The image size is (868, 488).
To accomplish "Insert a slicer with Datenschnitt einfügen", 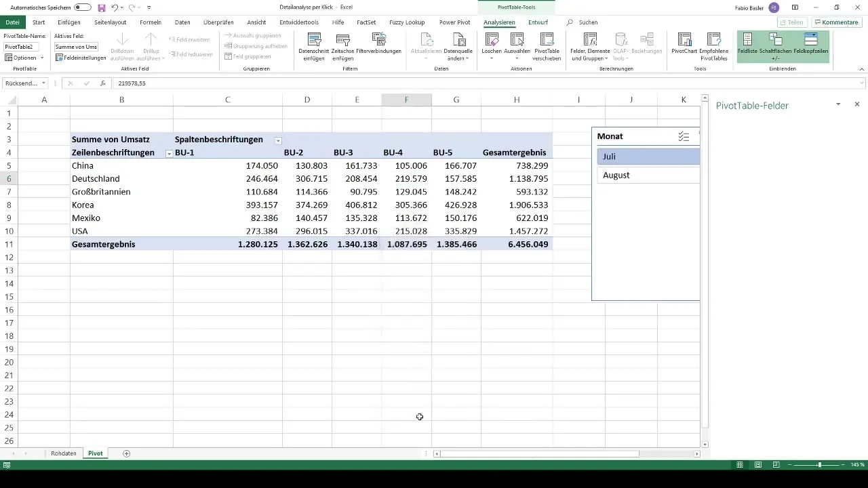I will (x=313, y=46).
